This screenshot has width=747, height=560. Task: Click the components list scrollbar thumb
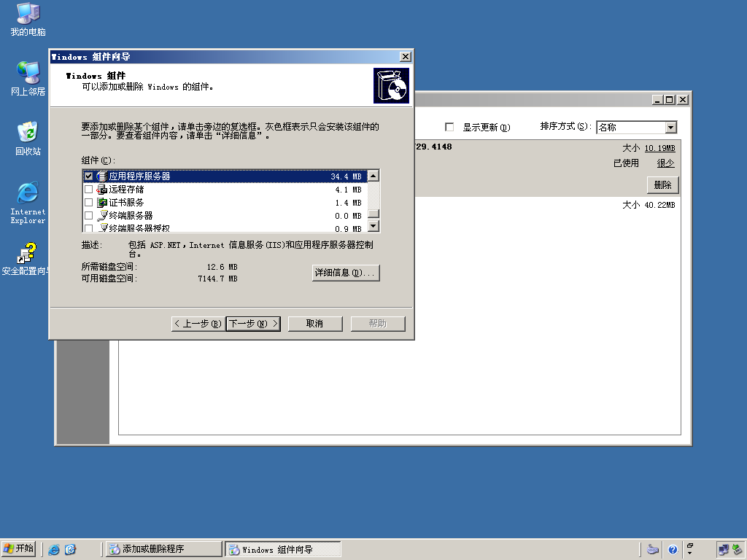pos(373,214)
